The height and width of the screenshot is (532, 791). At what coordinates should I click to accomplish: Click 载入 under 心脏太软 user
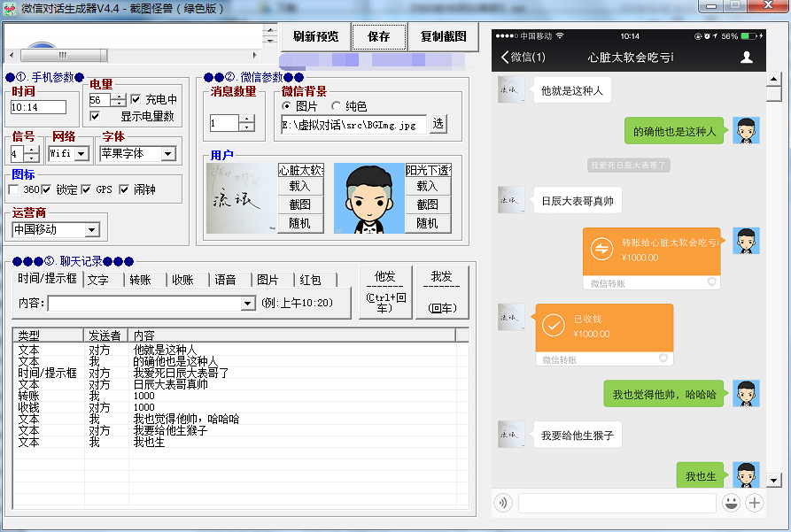299,186
